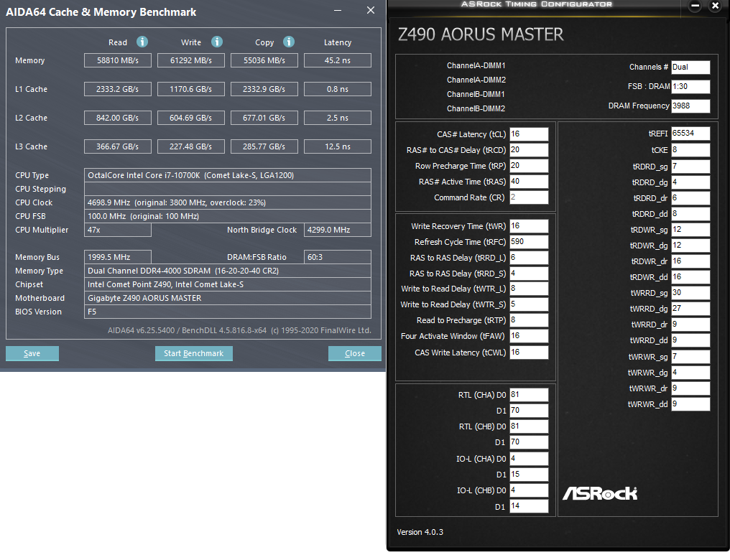The image size is (730, 560).
Task: Click the Memory Copy 55036 MB/s value
Action: 264,60
